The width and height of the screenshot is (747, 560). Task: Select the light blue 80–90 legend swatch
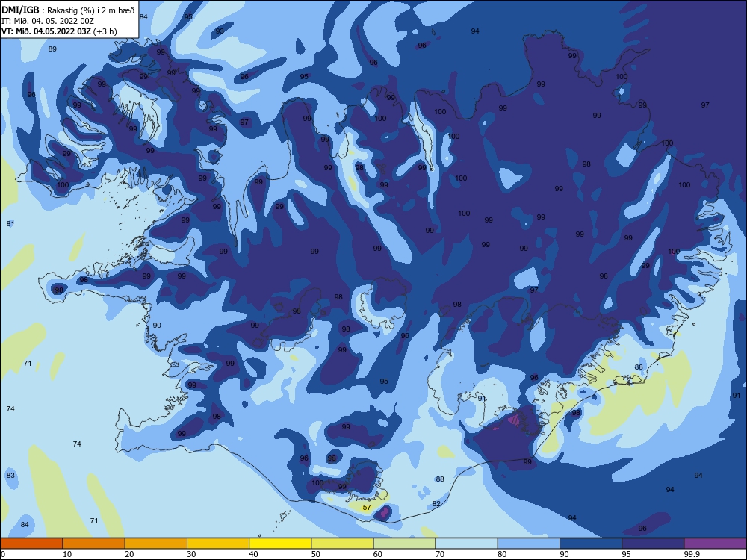tap(529, 544)
